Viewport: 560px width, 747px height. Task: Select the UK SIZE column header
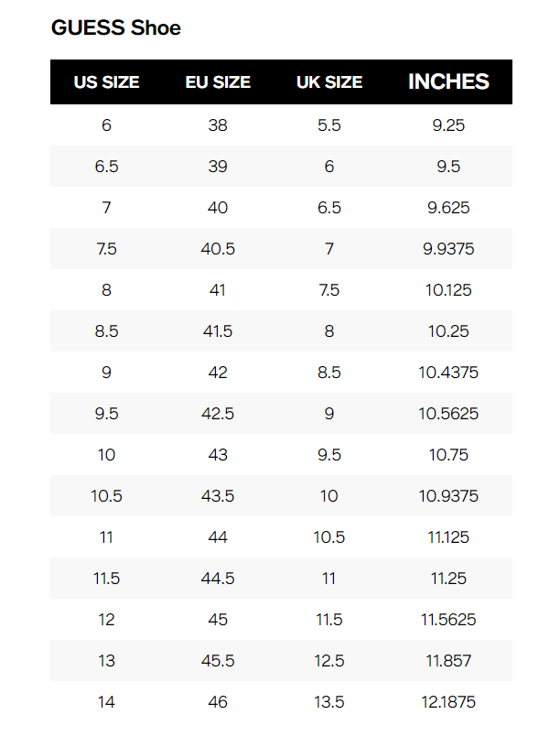click(x=329, y=82)
